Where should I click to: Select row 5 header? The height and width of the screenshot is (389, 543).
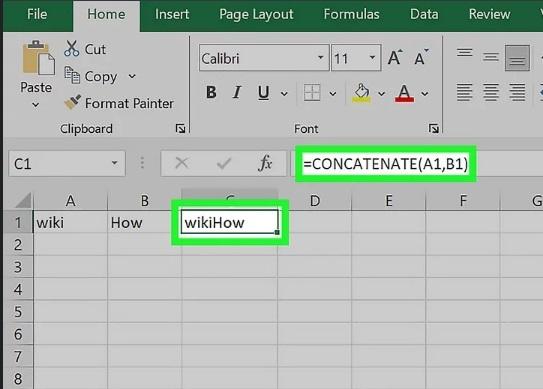(x=18, y=311)
